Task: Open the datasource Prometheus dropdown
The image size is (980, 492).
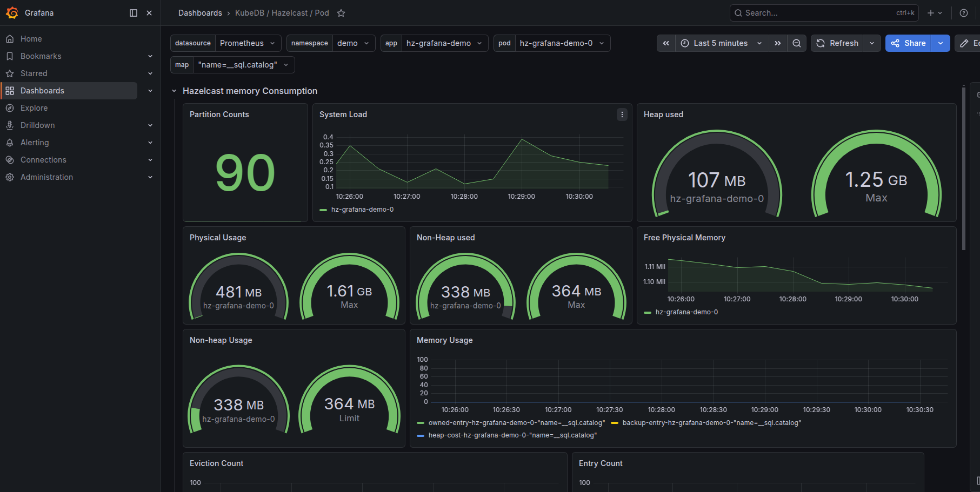Action: point(248,43)
